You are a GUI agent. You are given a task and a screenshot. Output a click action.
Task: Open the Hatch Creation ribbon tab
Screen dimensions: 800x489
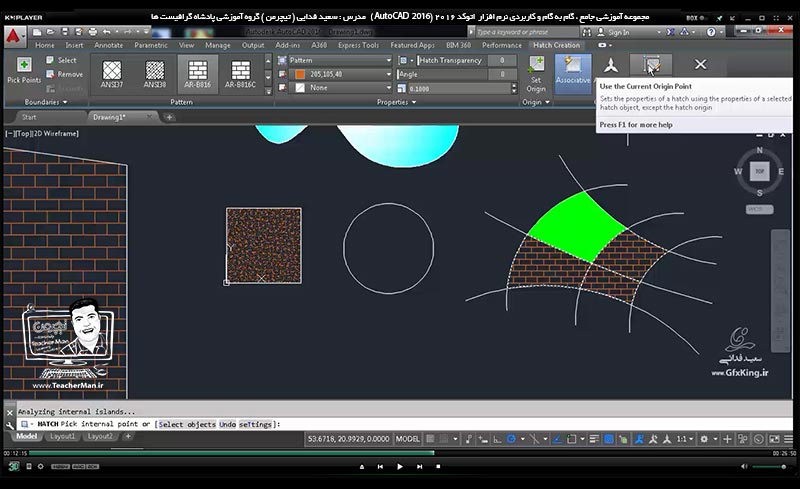[x=556, y=45]
